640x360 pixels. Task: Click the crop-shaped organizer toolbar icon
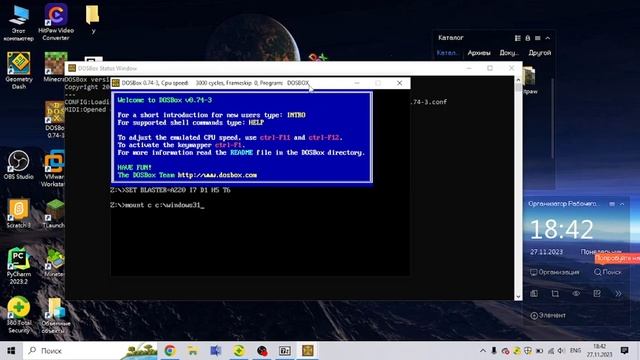click(x=555, y=293)
